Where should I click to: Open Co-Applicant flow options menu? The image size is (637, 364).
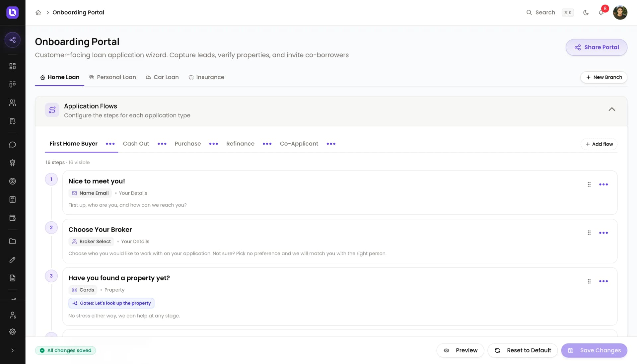[331, 144]
